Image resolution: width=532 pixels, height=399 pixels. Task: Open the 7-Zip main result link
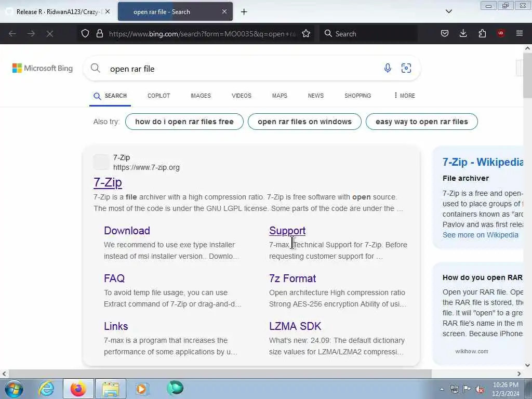point(108,182)
